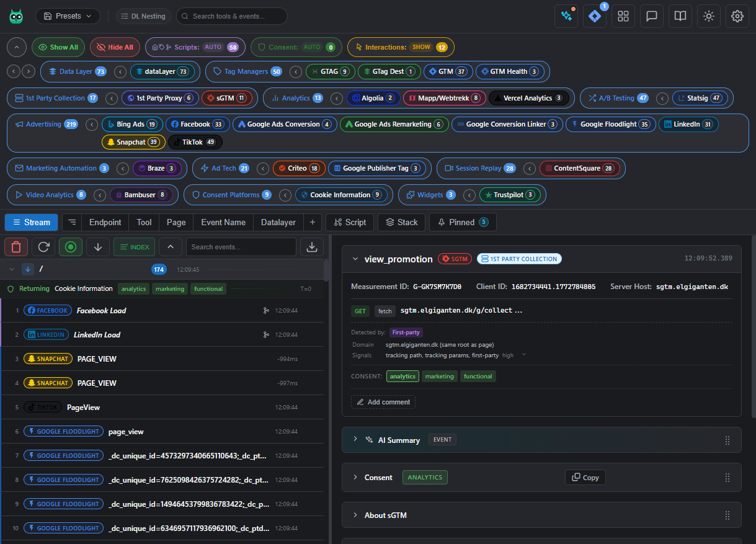The image size is (756, 544).
Task: Toggle the light theme sun icon
Action: (x=709, y=16)
